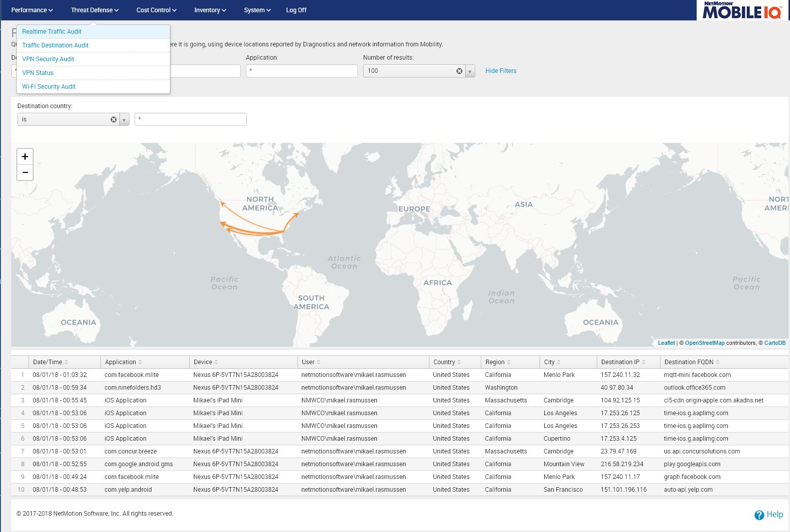Click the Help question mark icon
Viewport: 790px width, 532px height.
(x=759, y=515)
